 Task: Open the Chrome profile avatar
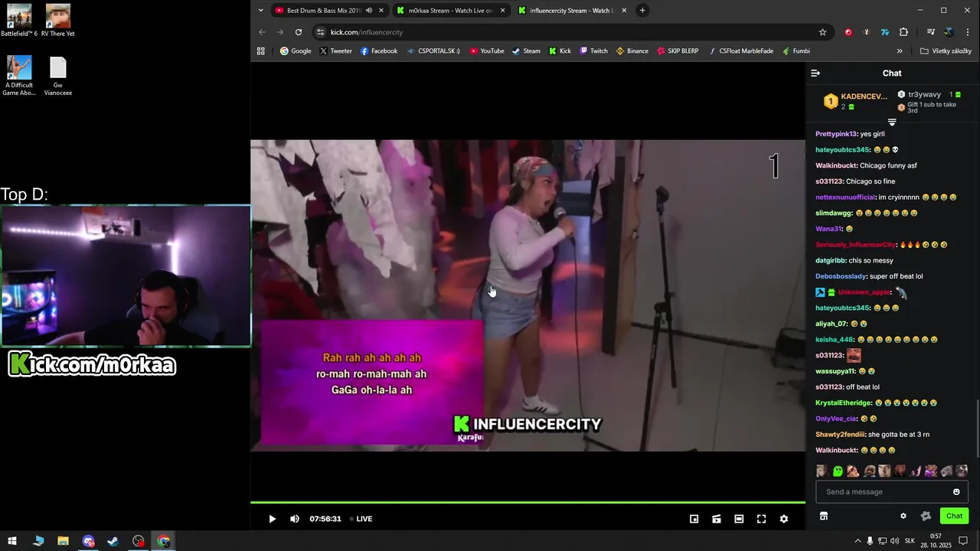949,32
